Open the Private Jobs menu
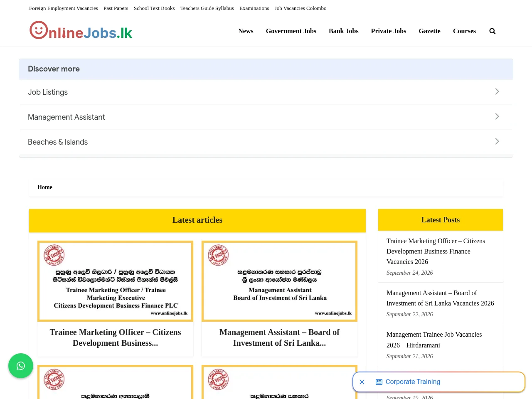The image size is (532, 399). 389,31
